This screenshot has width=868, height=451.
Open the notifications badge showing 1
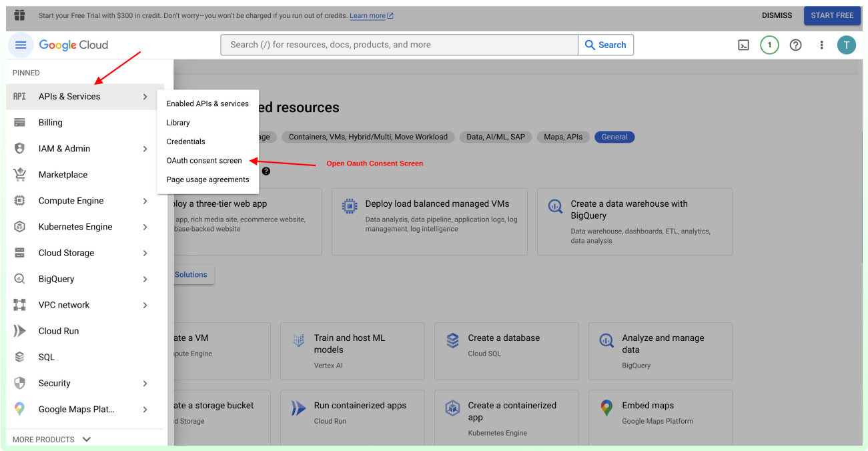tap(769, 45)
